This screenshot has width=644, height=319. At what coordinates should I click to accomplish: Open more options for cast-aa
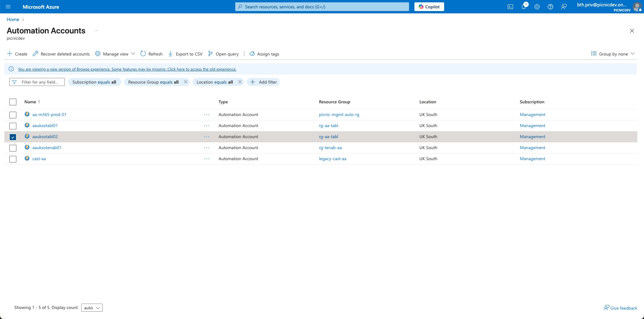click(207, 159)
